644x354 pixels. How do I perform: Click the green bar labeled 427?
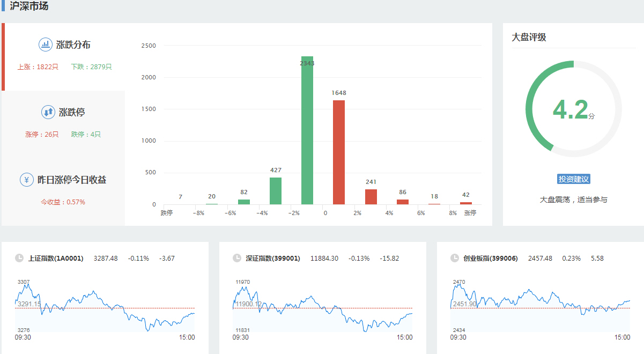(276, 191)
